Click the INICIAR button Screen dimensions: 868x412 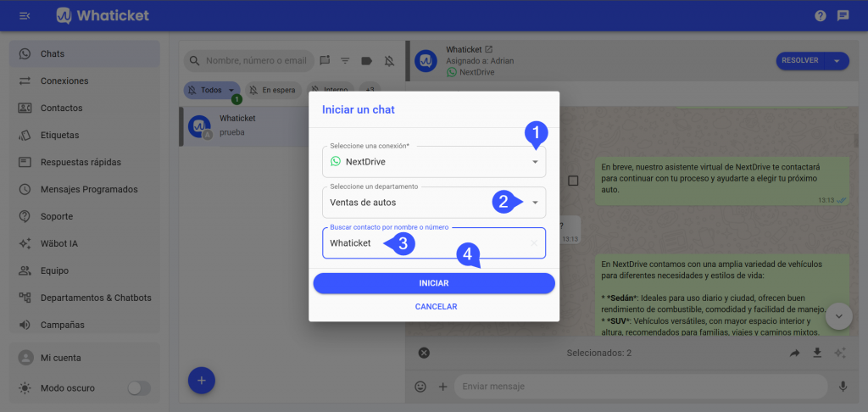434,283
